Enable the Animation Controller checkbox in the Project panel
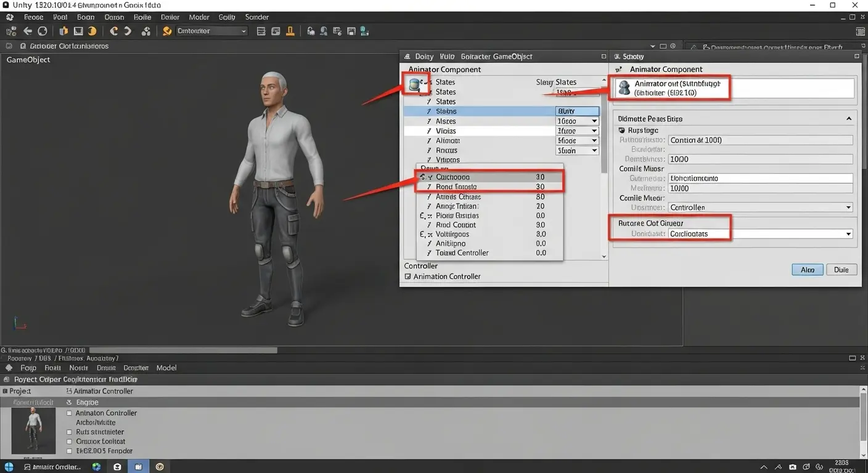The width and height of the screenshot is (868, 473). pos(68,413)
